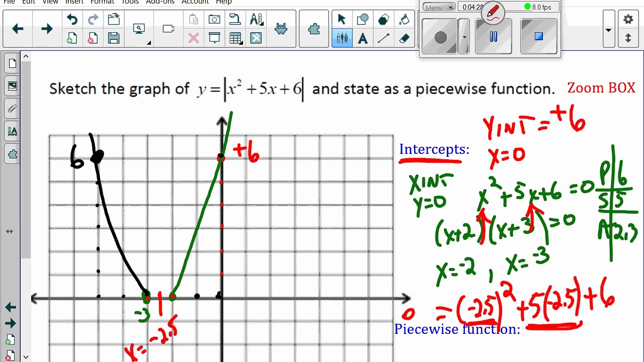Choose the Lines tool
Viewport: 644px width, 362px height.
383,38
